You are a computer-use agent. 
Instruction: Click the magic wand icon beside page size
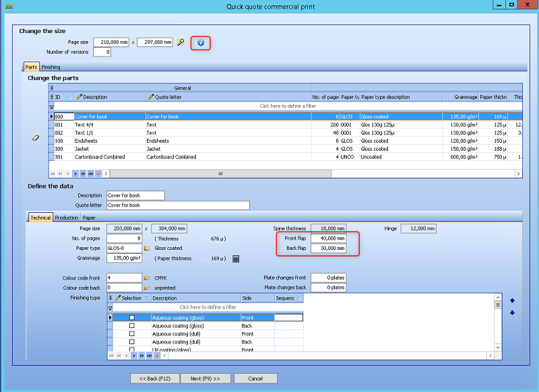[181, 42]
